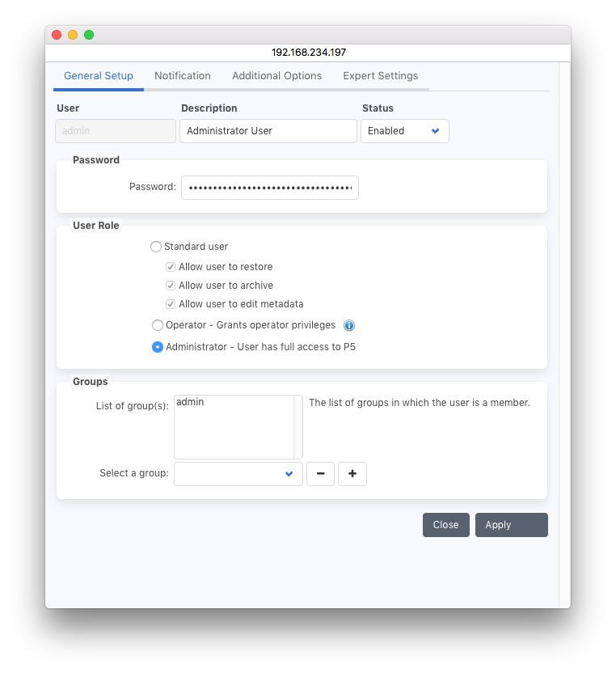This screenshot has height=673, width=616.
Task: Click the yellow minimize window button
Action: pyautogui.click(x=73, y=35)
